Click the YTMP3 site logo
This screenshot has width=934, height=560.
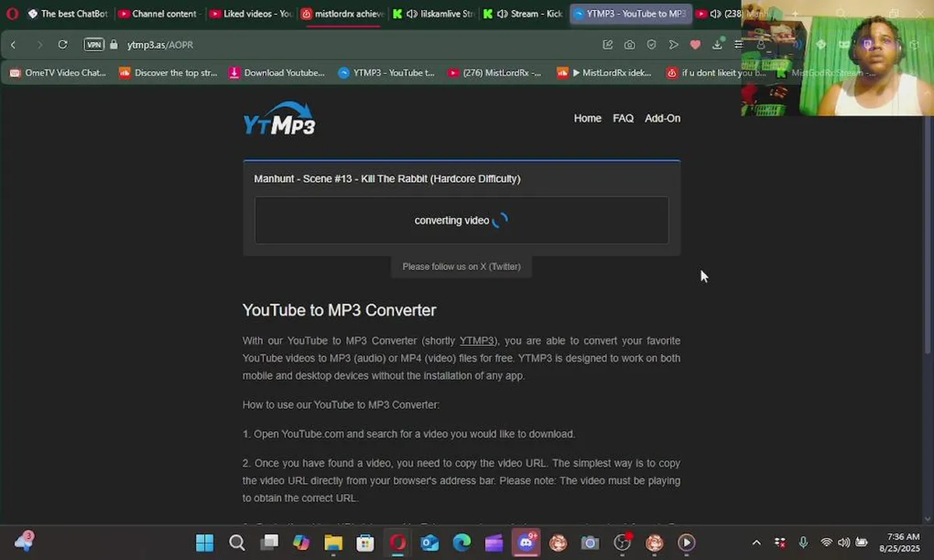[x=279, y=118]
